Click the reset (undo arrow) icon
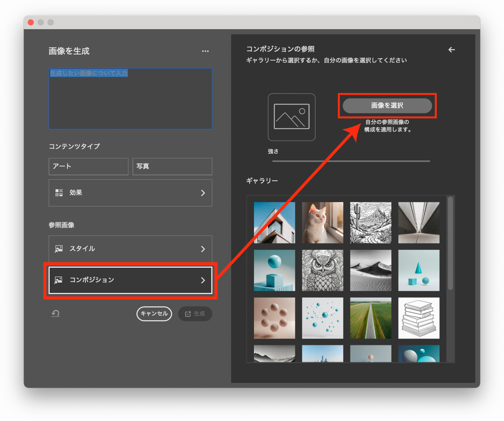The image size is (504, 421). click(x=56, y=313)
